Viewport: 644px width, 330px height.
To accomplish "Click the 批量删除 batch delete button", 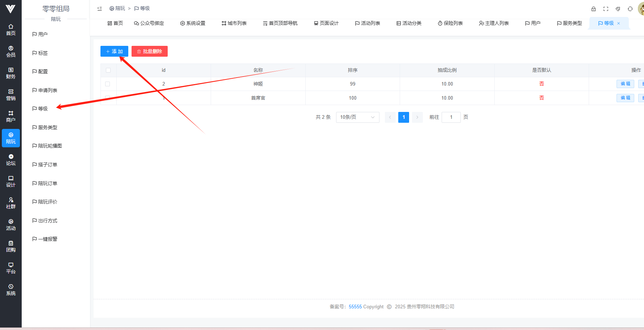I will coord(150,51).
